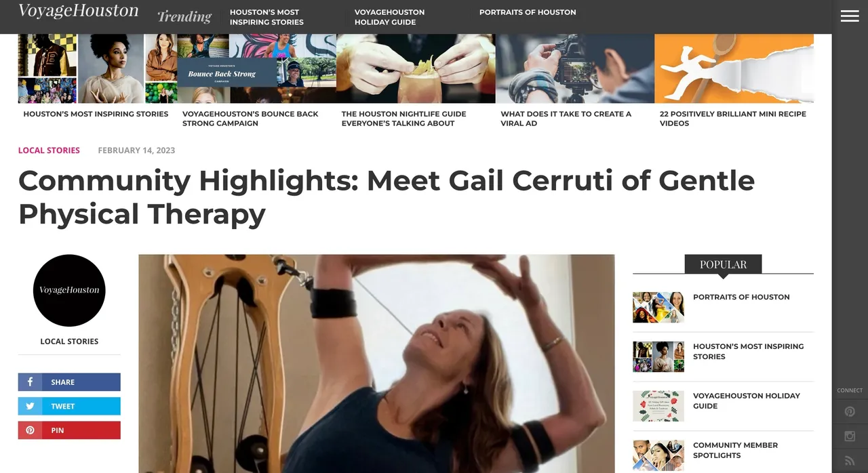Click the VoyageHouston round author logo

[69, 290]
